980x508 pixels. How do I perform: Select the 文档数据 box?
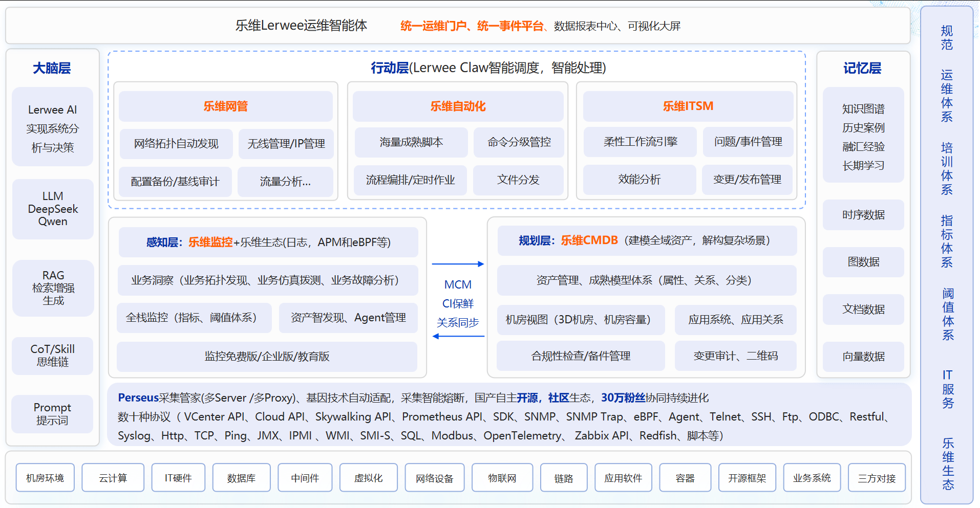click(863, 310)
